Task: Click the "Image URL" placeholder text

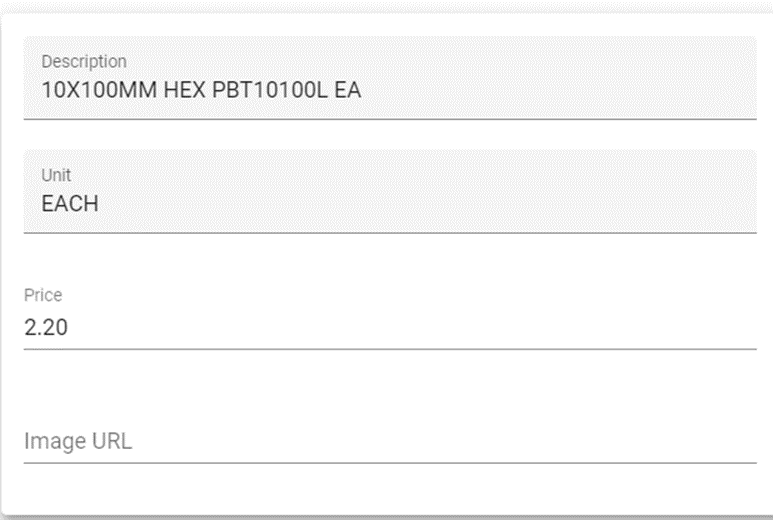Action: 78,441
